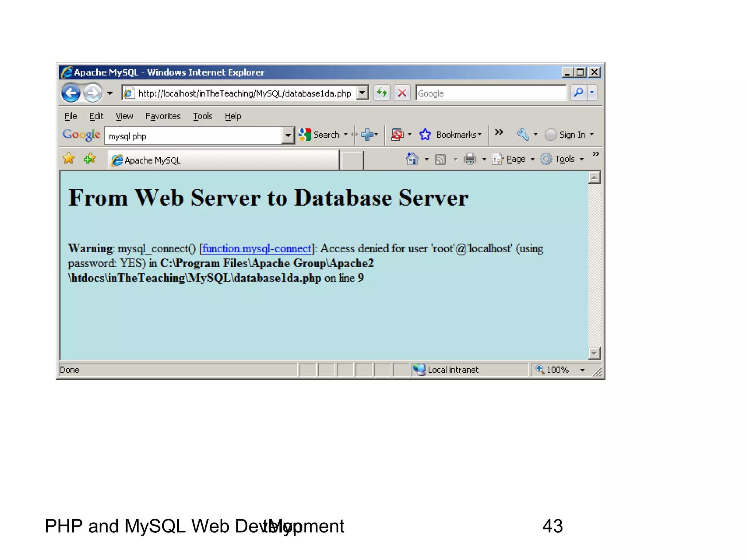Expand the zoom level 100% dropdown
Image resolution: width=747 pixels, height=560 pixels.
[x=582, y=370]
